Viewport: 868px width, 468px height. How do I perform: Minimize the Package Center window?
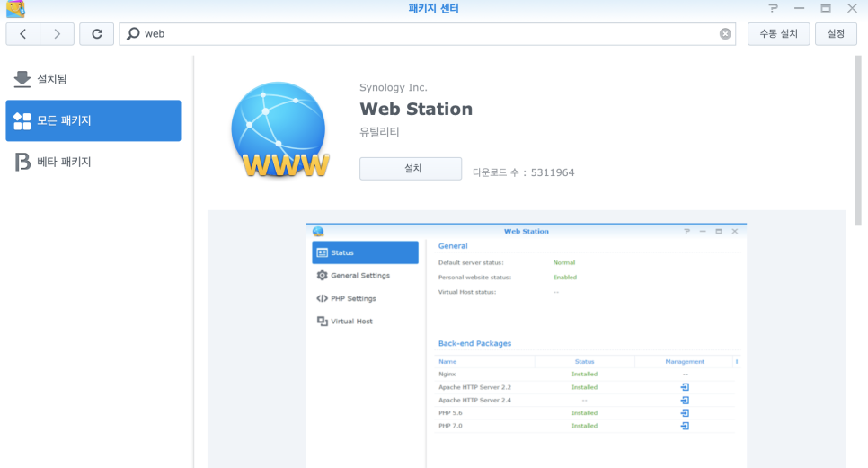799,8
